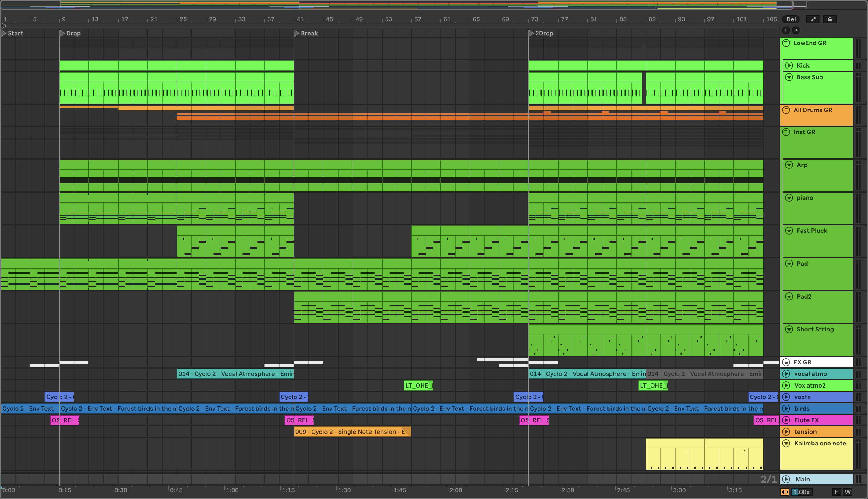Jump to the Break locator
The image size is (868, 499).
(x=297, y=33)
